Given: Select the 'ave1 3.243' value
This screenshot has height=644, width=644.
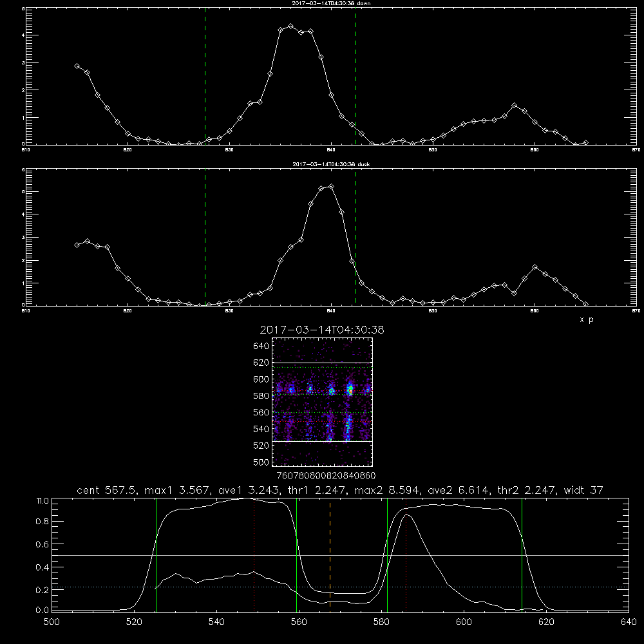Looking at the screenshot, I should tap(249, 490).
